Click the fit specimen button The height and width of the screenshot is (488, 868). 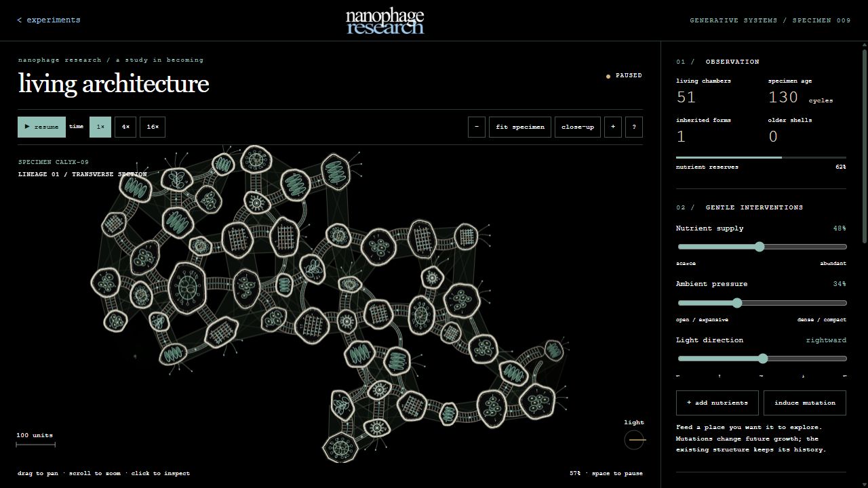(520, 127)
